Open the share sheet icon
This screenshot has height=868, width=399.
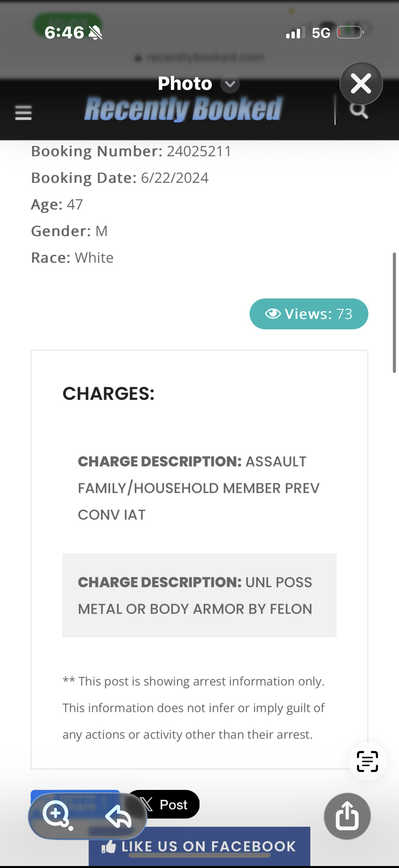click(347, 816)
